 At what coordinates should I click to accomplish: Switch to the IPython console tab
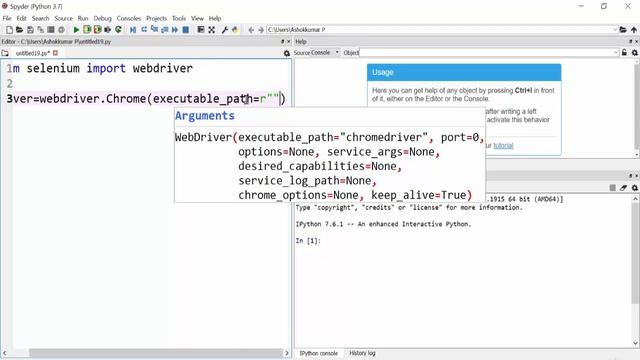(318, 353)
